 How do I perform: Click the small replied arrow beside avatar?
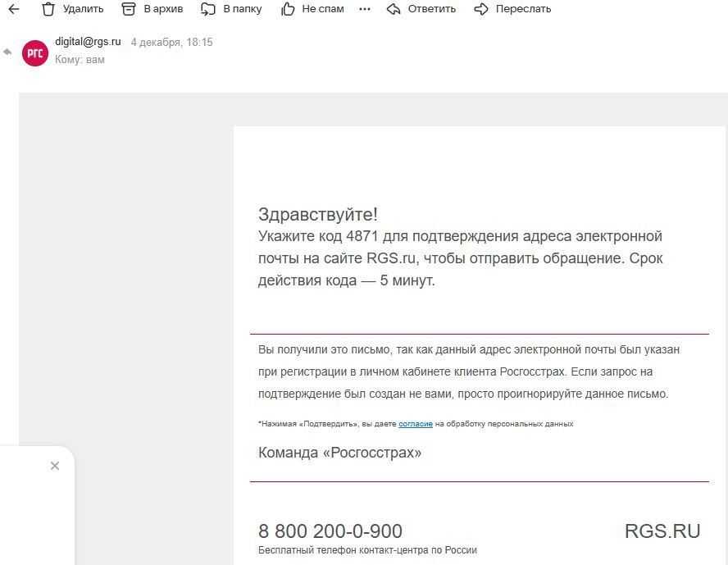coord(8,52)
